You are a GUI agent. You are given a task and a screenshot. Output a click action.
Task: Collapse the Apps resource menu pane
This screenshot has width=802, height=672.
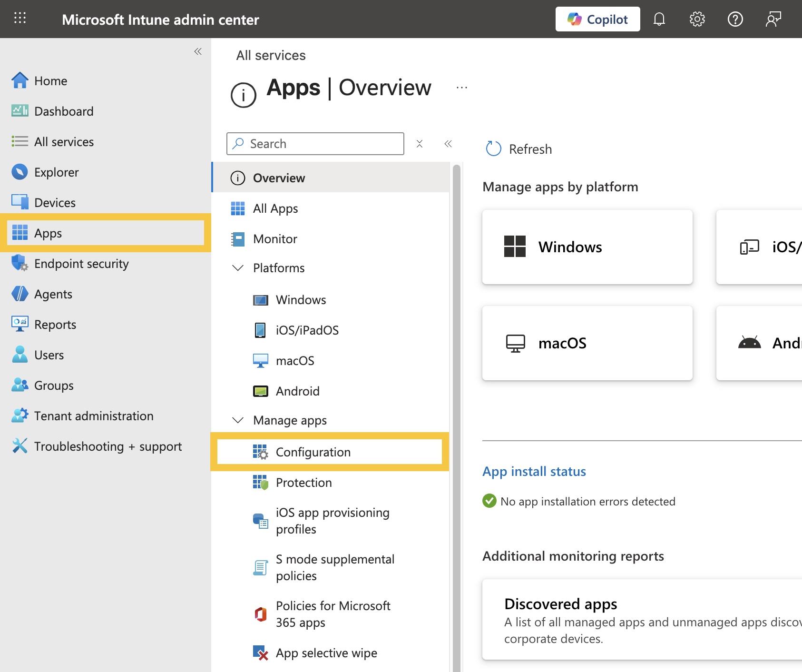(448, 144)
